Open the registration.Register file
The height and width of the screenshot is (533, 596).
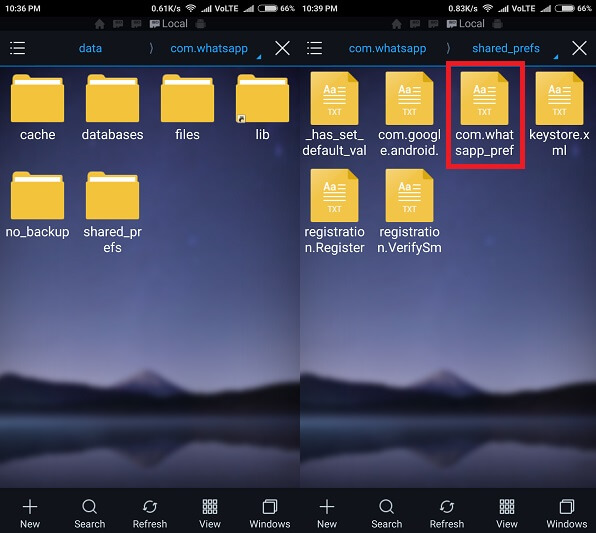point(334,211)
